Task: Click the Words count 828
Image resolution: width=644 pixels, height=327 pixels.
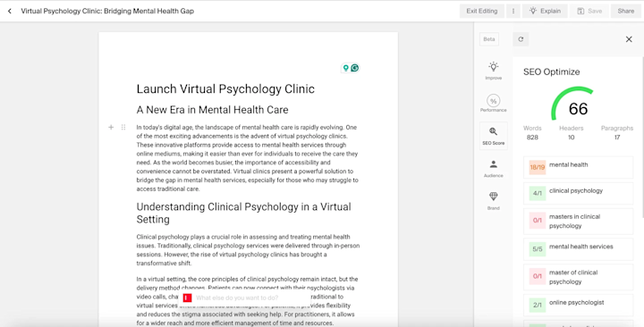Action: 532,138
